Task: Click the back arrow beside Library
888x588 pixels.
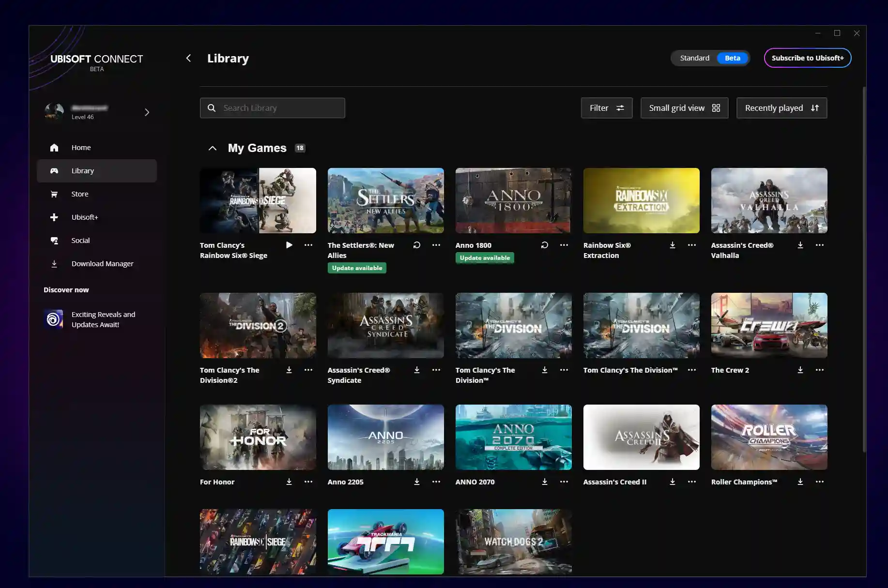Action: 188,58
